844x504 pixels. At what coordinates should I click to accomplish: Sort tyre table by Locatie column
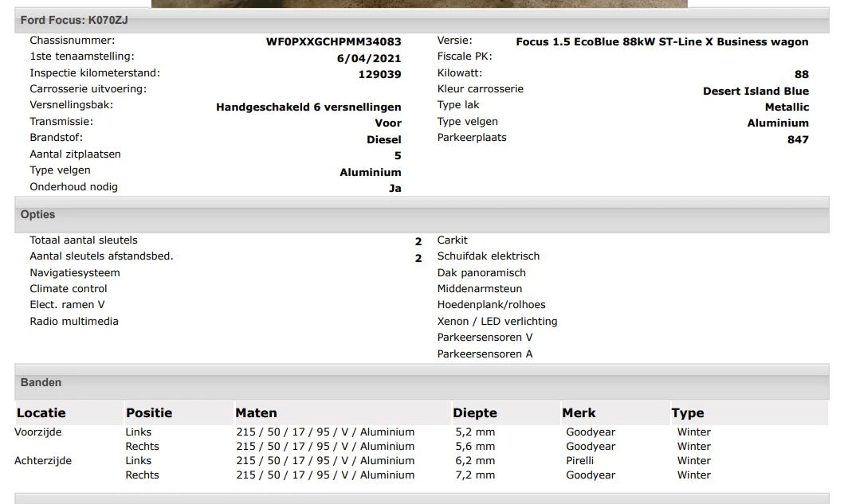(x=41, y=412)
